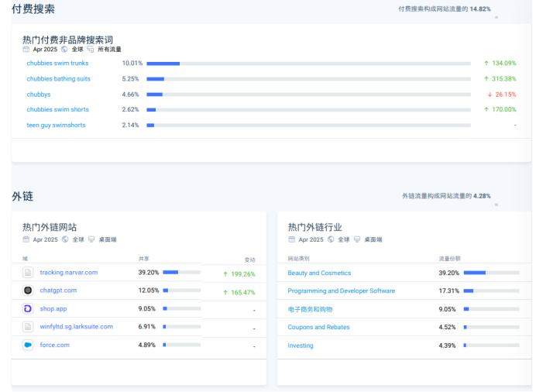Viewport: 536px width, 392px height.
Task: Open the chatgpt.com referral link
Action: pos(58,291)
